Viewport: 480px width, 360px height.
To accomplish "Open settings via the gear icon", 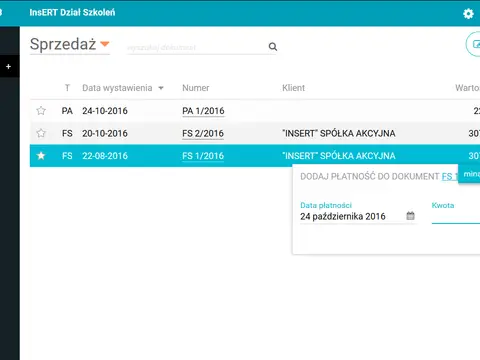I will (468, 14).
